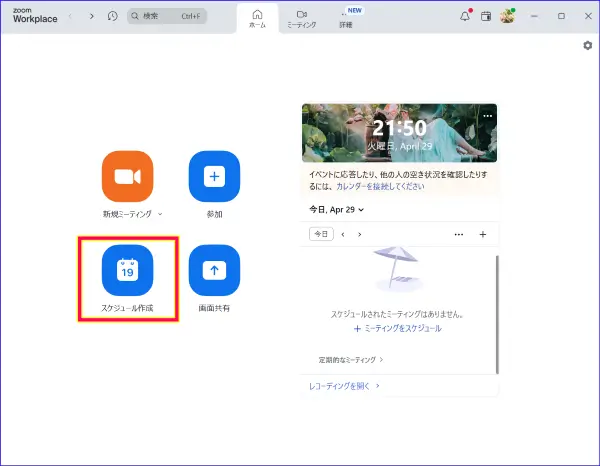Viewport: 600px width, 466px height.
Task: Open the レコーディングを開く link
Action: 344,386
